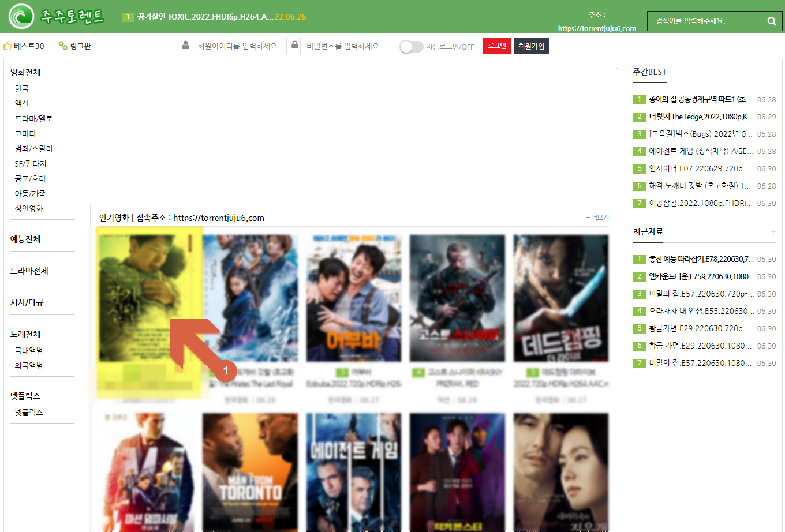Select the 코미디 subcategory
This screenshot has width=785, height=532.
click(x=25, y=133)
